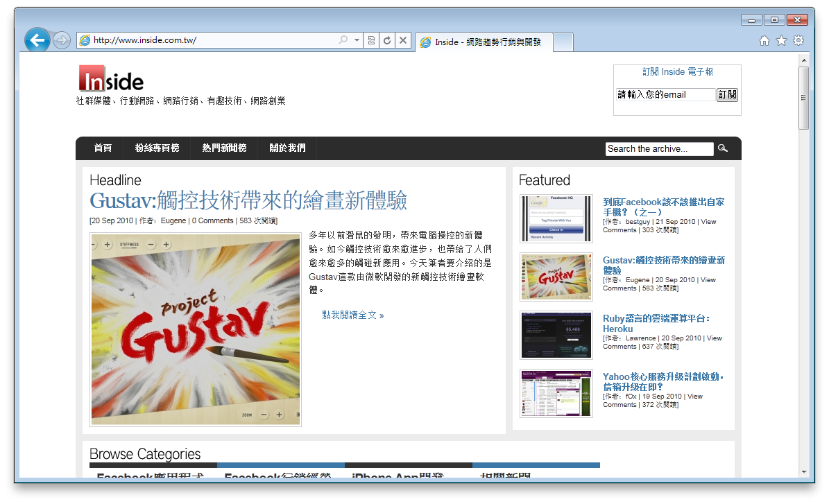The height and width of the screenshot is (504, 829).
Task: Focus the email subscription input field
Action: click(665, 94)
